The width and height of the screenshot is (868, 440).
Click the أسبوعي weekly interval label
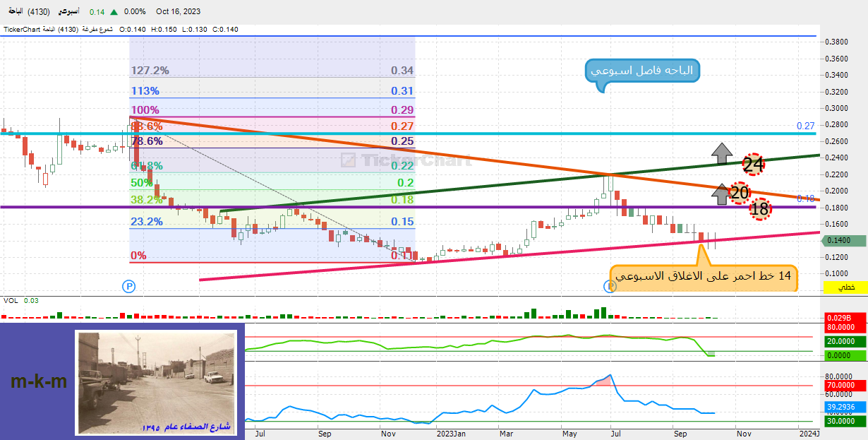click(68, 12)
